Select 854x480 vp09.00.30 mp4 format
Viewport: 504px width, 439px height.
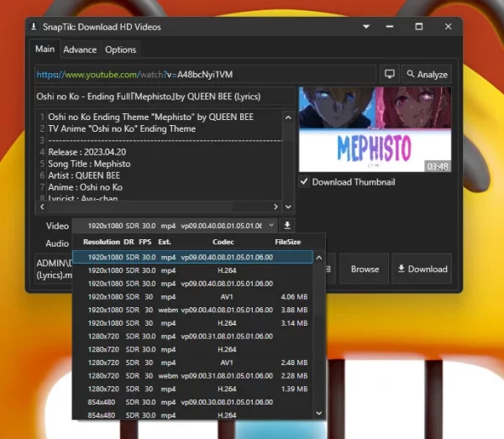pos(192,402)
